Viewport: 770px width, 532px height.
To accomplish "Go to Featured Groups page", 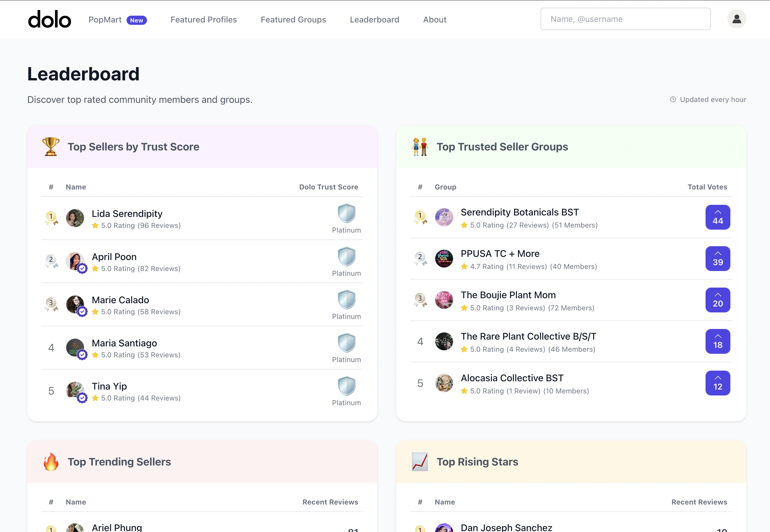I will 293,20.
